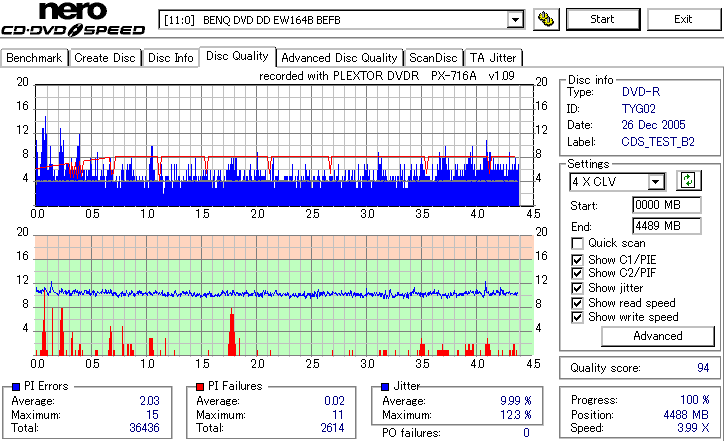Toggle Show read speed checkbox
The width and height of the screenshot is (724, 441).
pyautogui.click(x=577, y=303)
